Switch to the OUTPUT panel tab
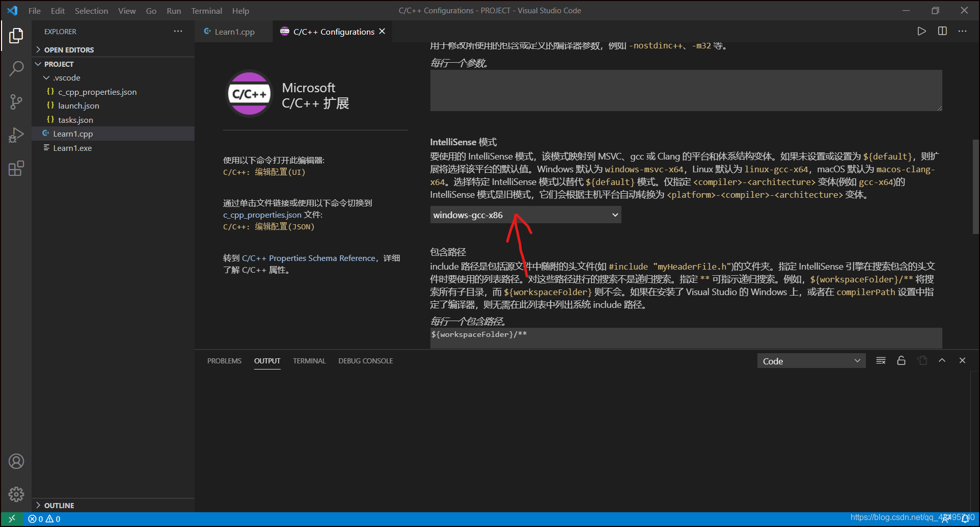Image resolution: width=980 pixels, height=527 pixels. [267, 361]
